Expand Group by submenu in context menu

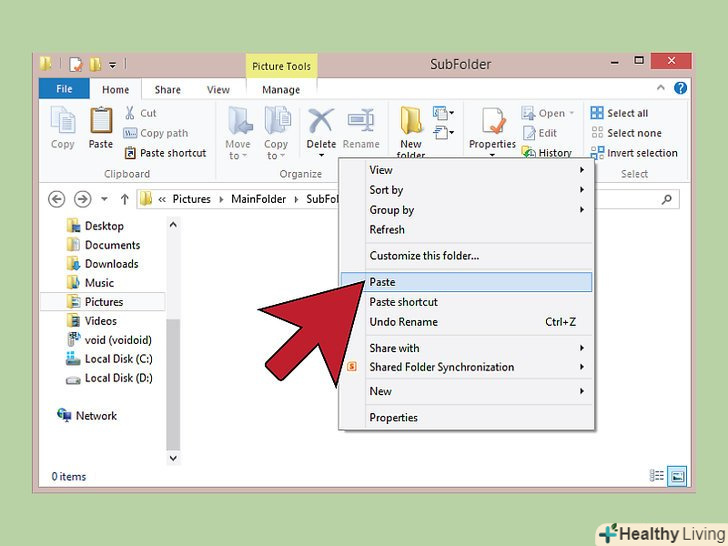(x=468, y=210)
